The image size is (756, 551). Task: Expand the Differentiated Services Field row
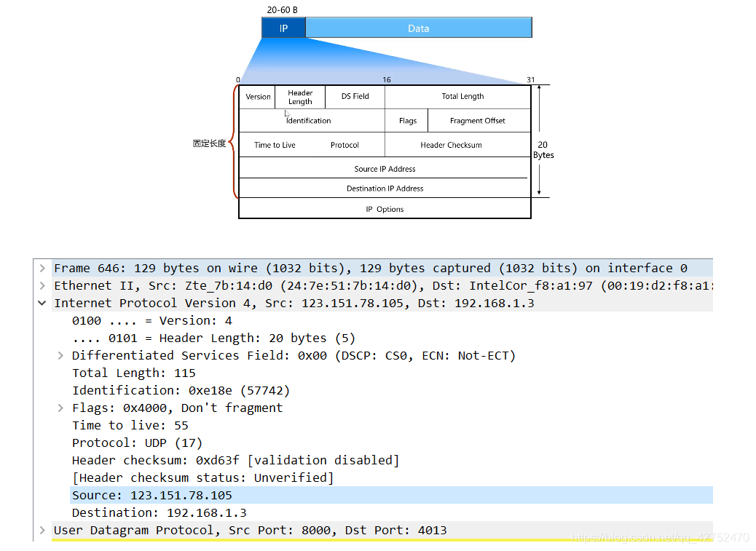(60, 355)
